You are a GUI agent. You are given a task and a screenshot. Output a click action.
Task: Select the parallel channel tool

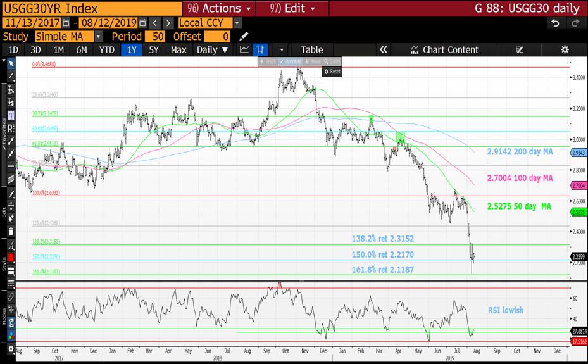11,179
